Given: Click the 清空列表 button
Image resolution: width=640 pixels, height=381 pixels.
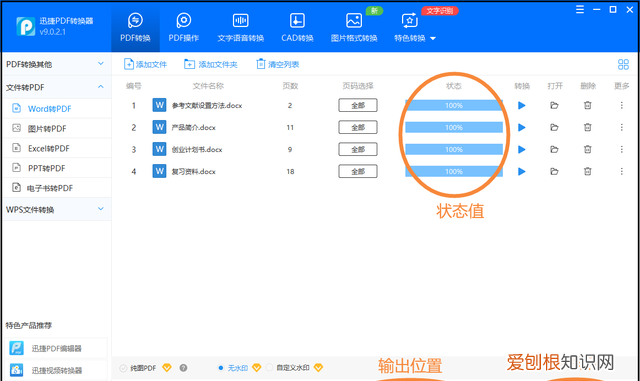Looking at the screenshot, I should (278, 64).
